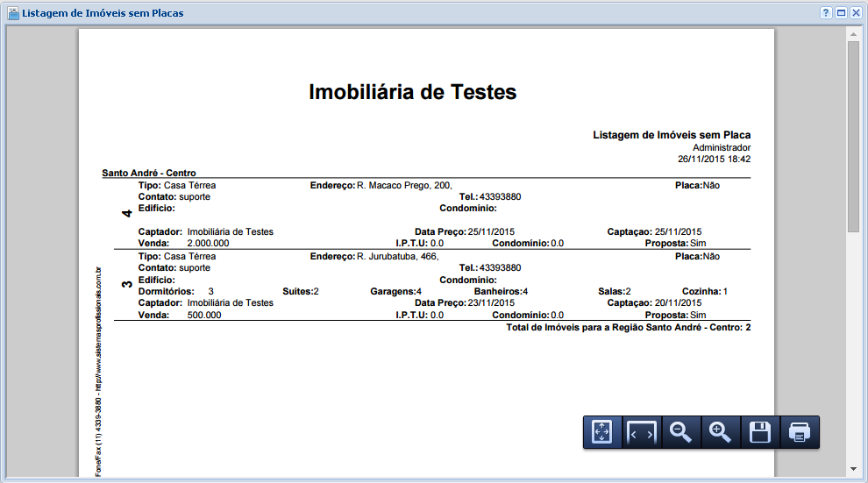The width and height of the screenshot is (868, 483).
Task: Click the R. Jurubatuba, 466 address
Action: (397, 256)
